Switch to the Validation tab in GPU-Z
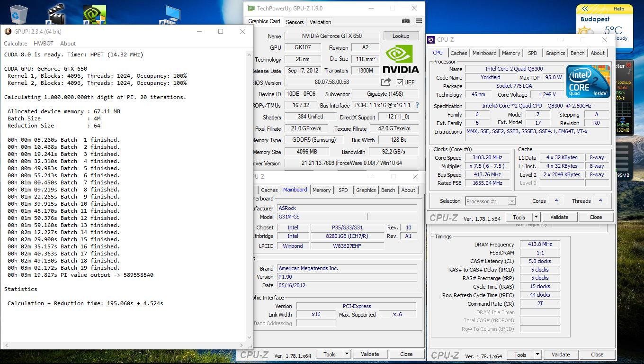Image resolution: width=644 pixels, height=364 pixels. 320,22
